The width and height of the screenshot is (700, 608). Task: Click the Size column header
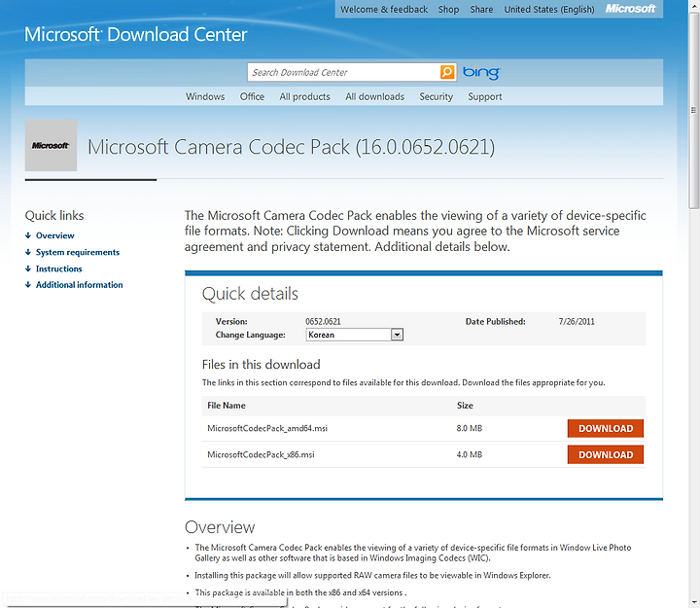pos(465,406)
